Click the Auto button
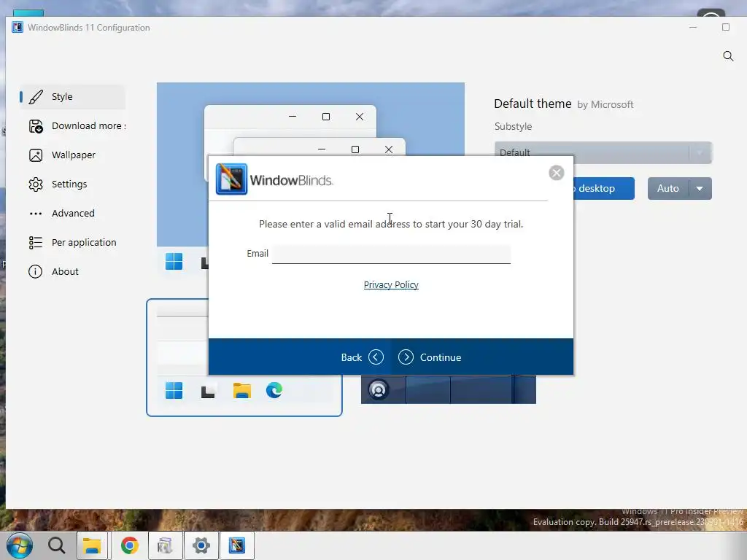The width and height of the screenshot is (747, 560). 668,189
